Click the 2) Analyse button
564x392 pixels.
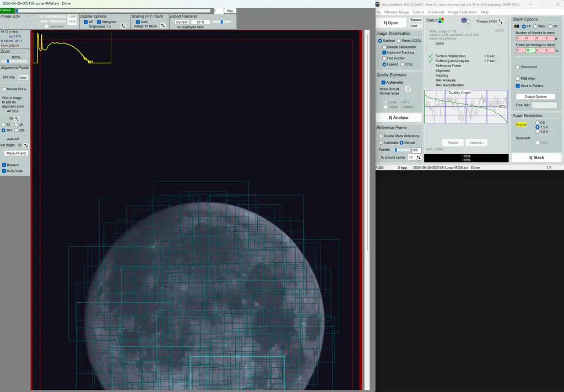399,118
